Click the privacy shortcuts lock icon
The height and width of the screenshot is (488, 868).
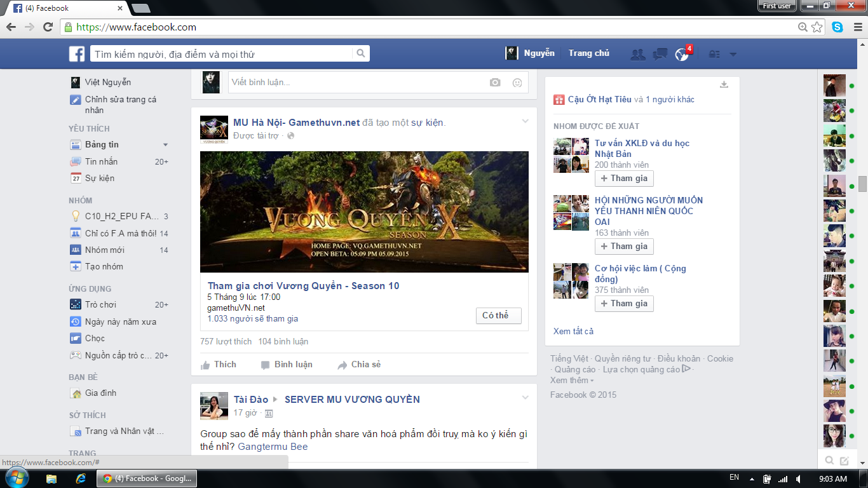pos(714,54)
